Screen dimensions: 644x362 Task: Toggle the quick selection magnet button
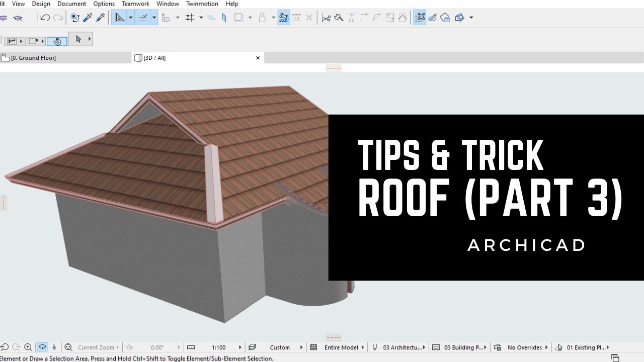pos(57,41)
